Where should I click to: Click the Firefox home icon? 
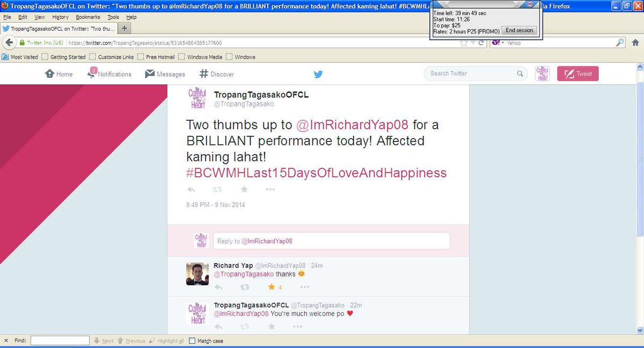(x=636, y=42)
